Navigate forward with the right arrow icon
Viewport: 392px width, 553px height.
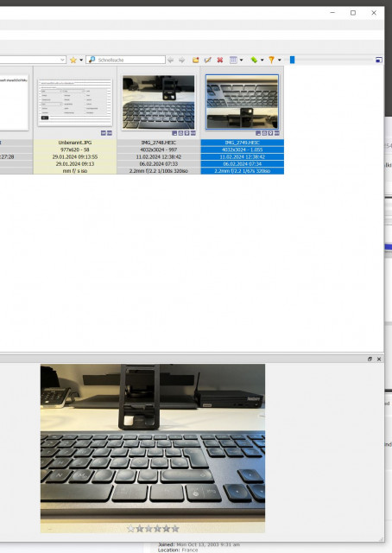pos(182,60)
